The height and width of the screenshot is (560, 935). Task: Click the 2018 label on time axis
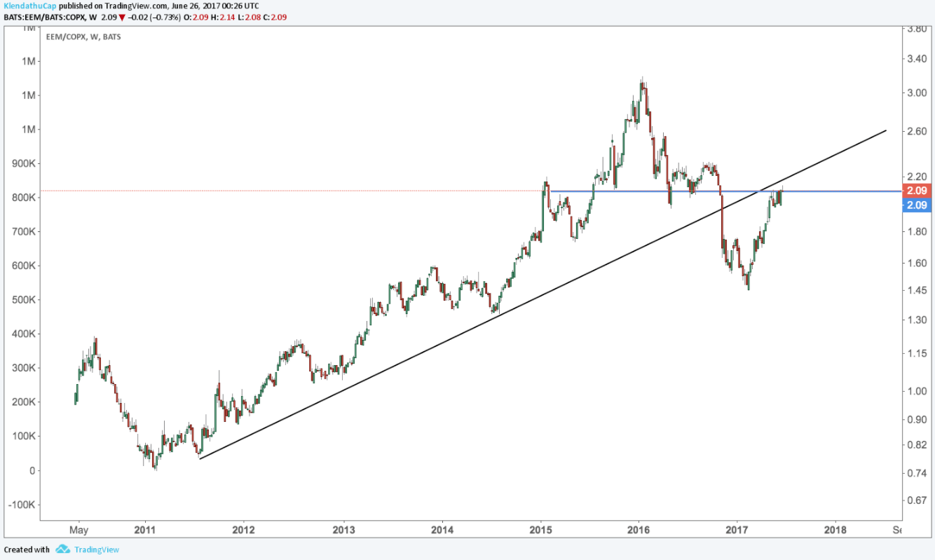(x=835, y=530)
